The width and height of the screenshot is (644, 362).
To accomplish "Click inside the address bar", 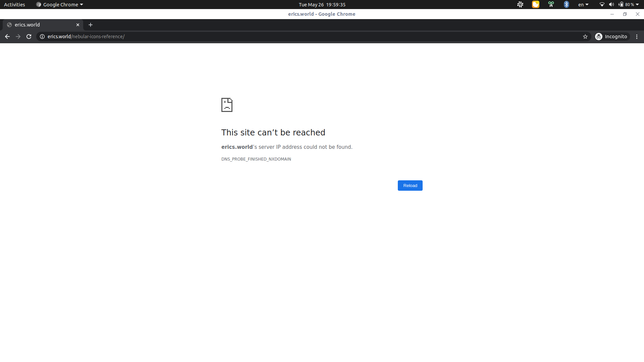I will tap(201, 37).
